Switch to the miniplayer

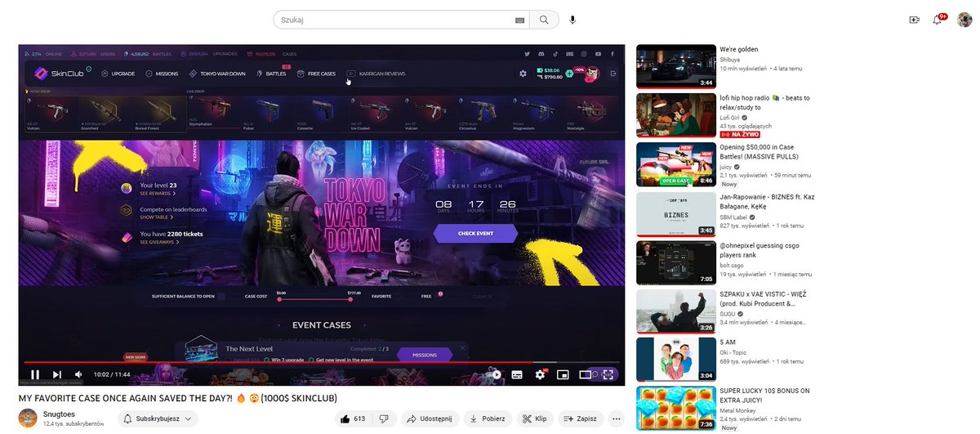coord(563,374)
